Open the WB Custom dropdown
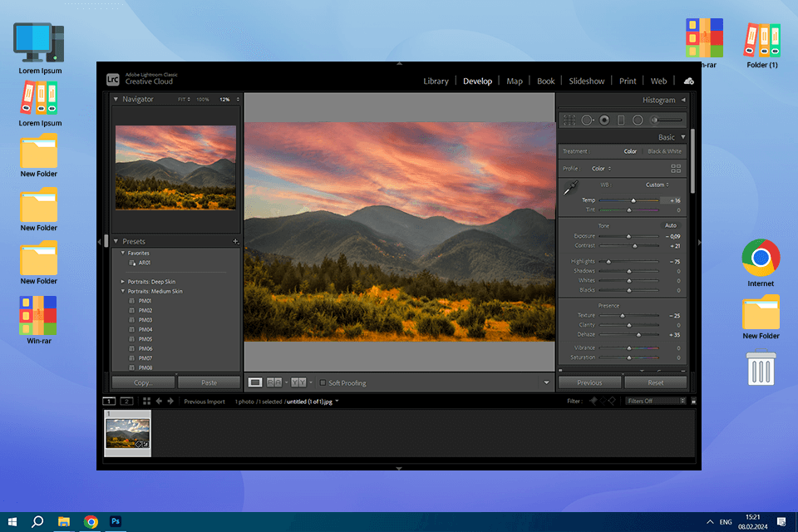798x532 pixels. 657,185
